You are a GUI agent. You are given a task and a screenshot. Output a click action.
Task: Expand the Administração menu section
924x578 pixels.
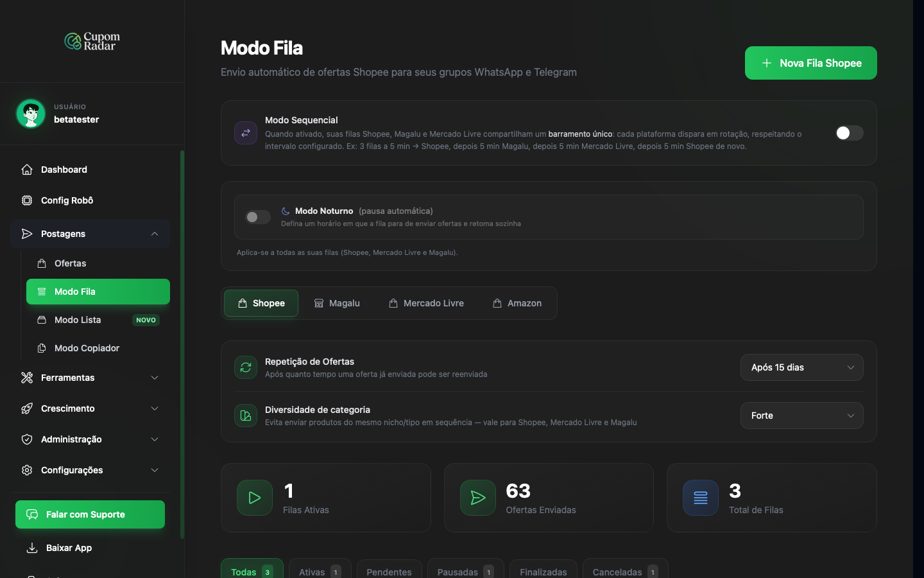155,439
